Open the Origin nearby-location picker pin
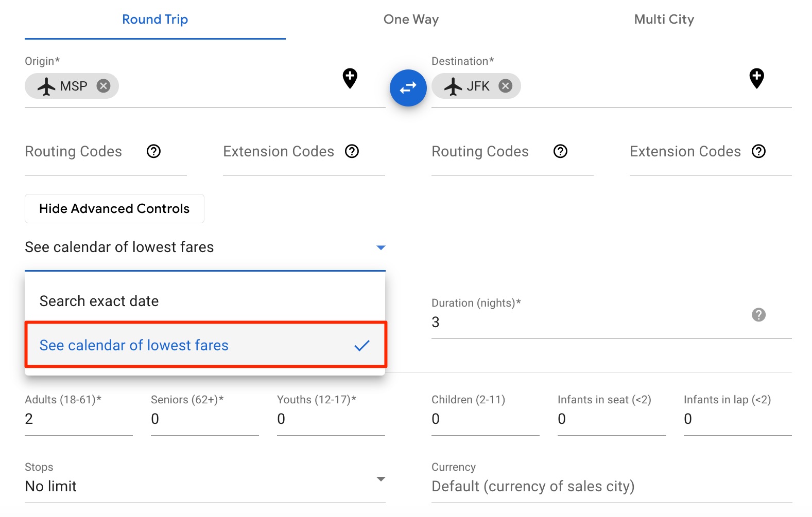Viewport: 812px width, 517px height. click(x=350, y=78)
